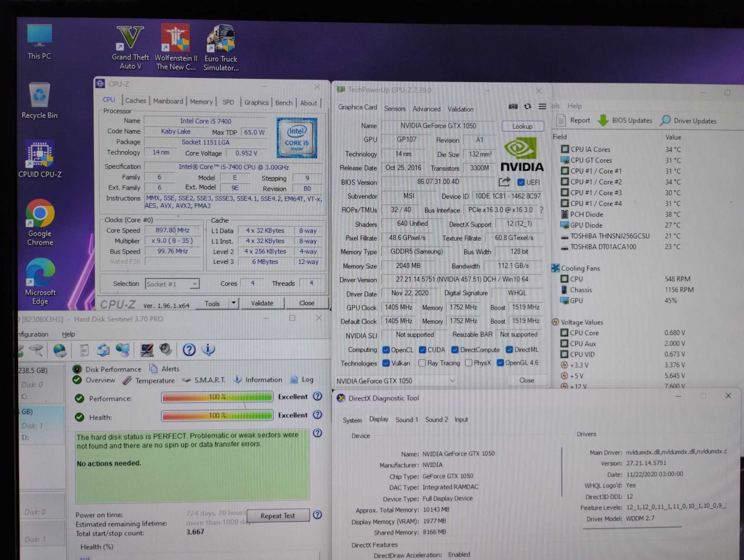
Task: Click the blue help question icon in Hard Disk Sentinel toolbar
Action: tap(189, 350)
